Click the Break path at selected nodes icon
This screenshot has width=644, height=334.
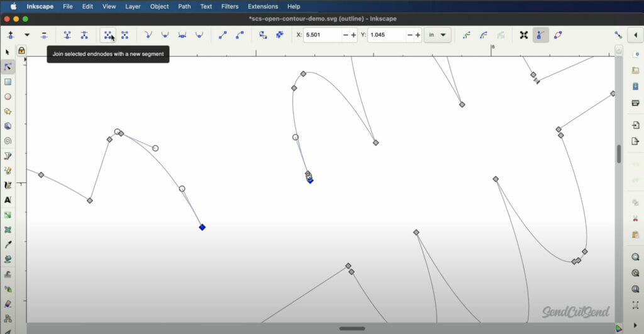click(x=84, y=35)
